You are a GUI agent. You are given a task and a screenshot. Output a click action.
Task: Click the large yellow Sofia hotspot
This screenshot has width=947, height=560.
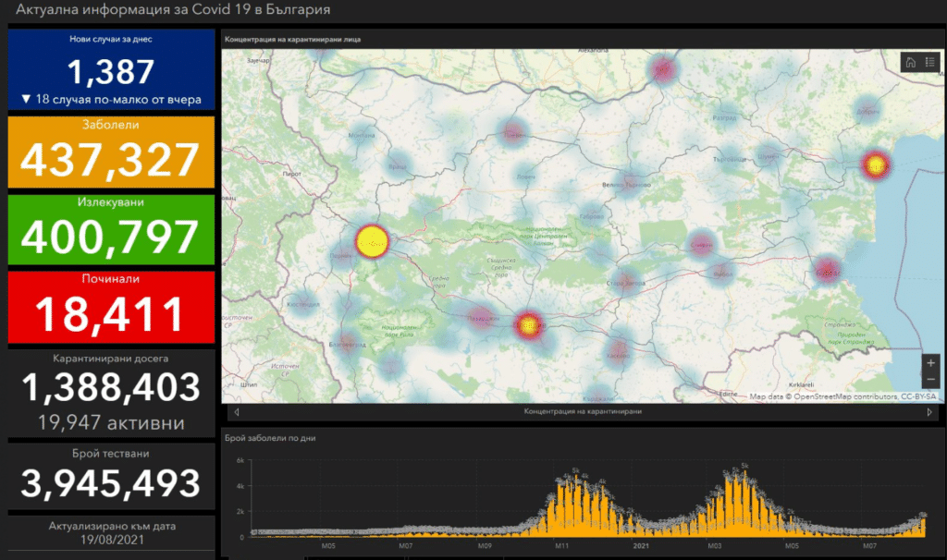pyautogui.click(x=372, y=241)
